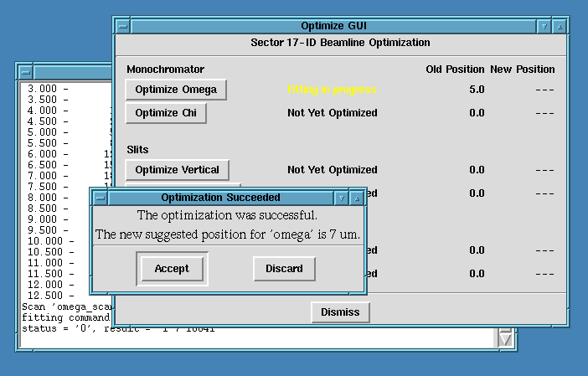Image resolution: width=588 pixels, height=376 pixels.
Task: Click 'Sector 17-ID Beamline Optimization' heading
Action: click(x=340, y=43)
